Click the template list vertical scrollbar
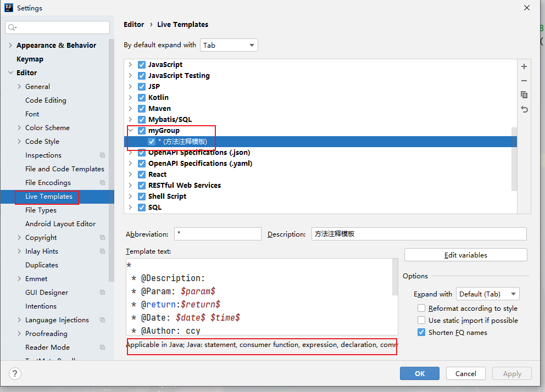This screenshot has width=545, height=392. click(514, 159)
